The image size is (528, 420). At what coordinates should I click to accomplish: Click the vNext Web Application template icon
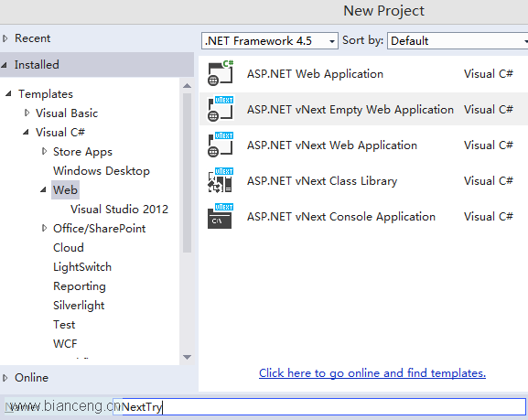pos(221,145)
